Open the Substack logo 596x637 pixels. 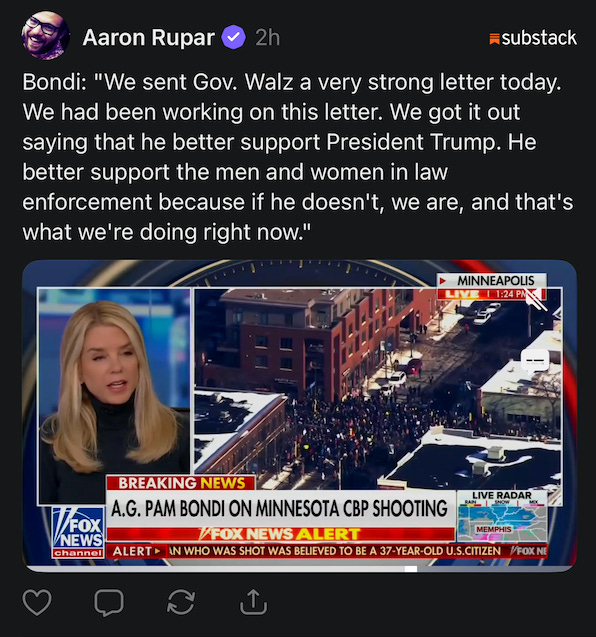(533, 38)
